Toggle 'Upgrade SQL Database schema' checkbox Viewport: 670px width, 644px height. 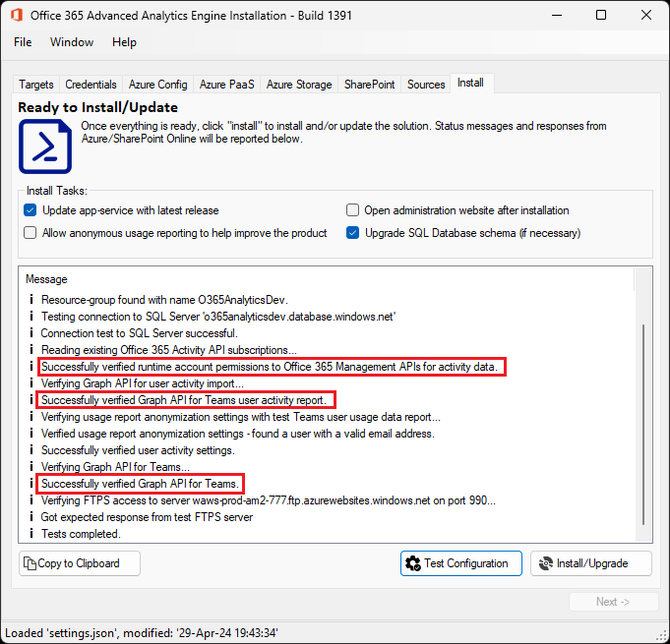coord(352,233)
